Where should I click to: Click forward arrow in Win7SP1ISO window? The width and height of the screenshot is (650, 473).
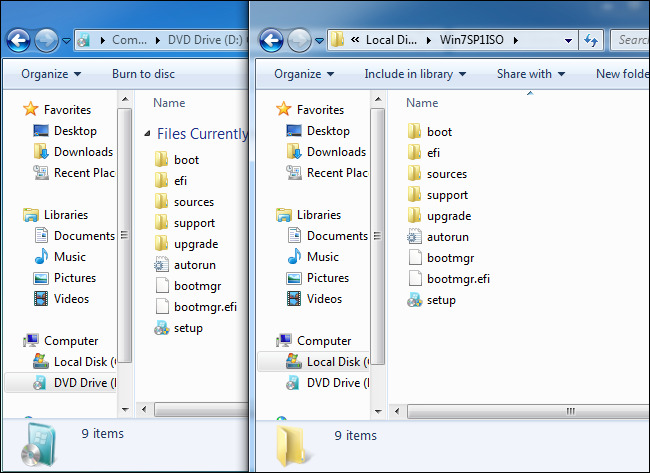click(x=299, y=40)
